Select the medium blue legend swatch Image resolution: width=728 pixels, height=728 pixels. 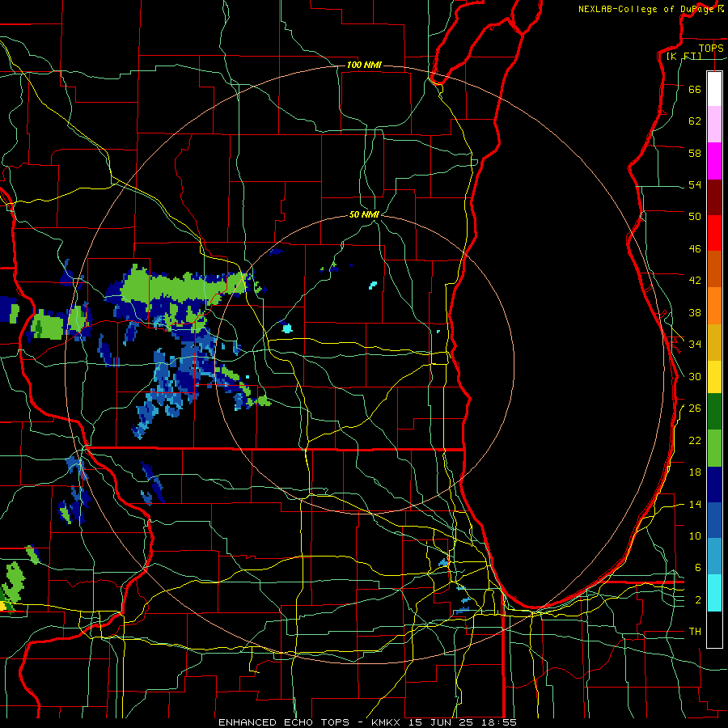714,520
